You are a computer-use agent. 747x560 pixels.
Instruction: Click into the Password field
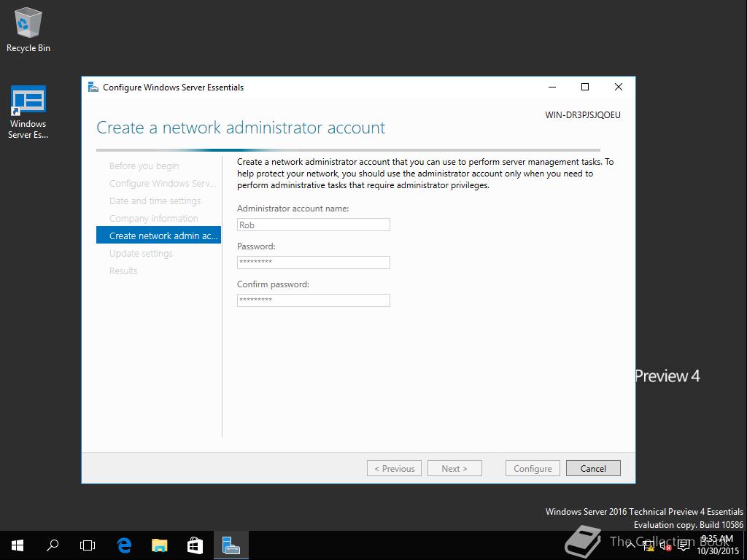314,262
